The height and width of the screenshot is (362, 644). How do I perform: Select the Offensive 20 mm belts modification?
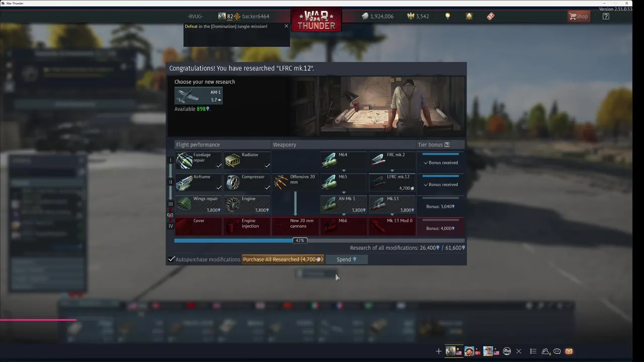pyautogui.click(x=295, y=183)
